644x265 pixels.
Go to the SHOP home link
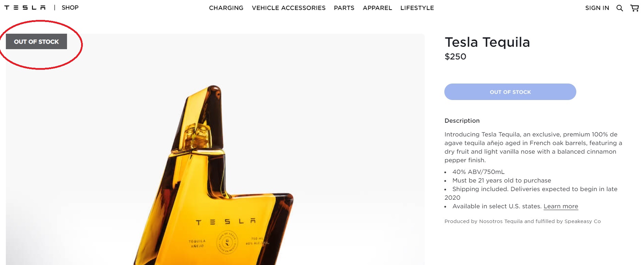pyautogui.click(x=70, y=8)
